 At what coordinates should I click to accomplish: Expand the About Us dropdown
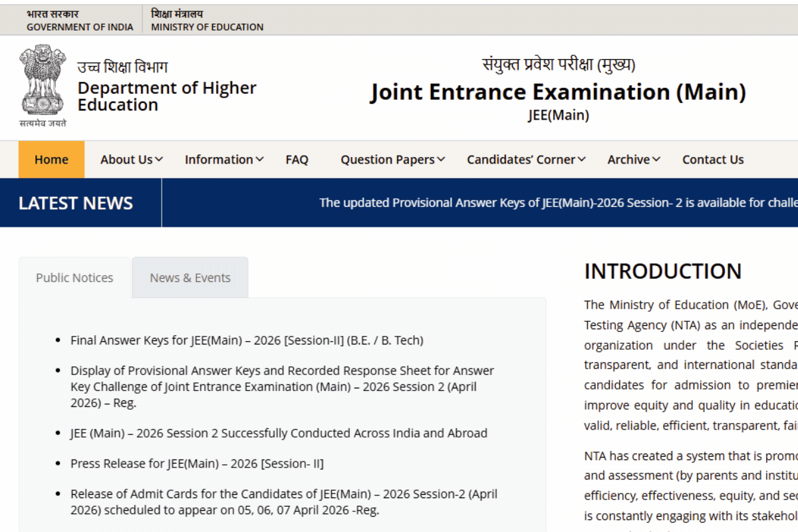(131, 160)
